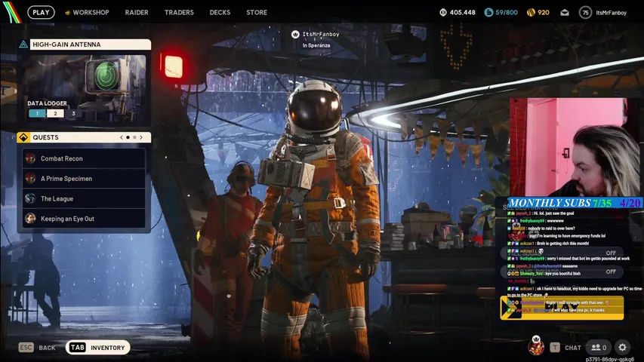The width and height of the screenshot is (644, 362).
Task: Click the High-Gain Antenna triangle icon
Action: pos(23,44)
